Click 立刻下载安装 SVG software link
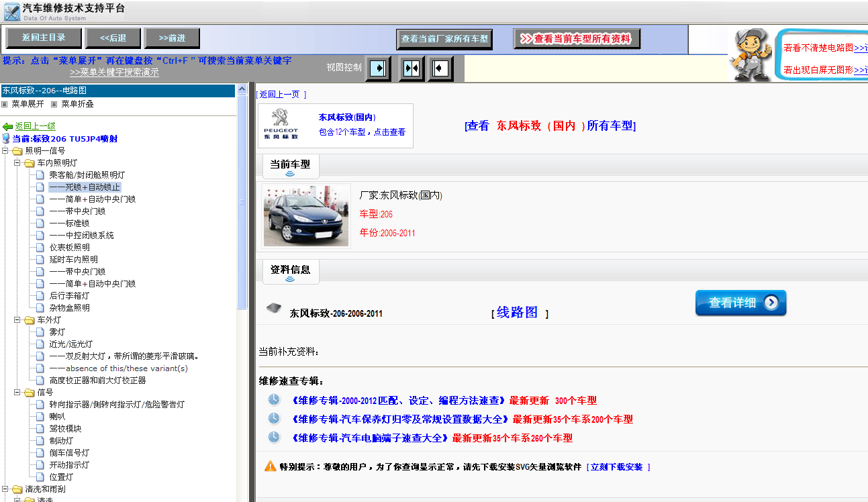 [618, 467]
